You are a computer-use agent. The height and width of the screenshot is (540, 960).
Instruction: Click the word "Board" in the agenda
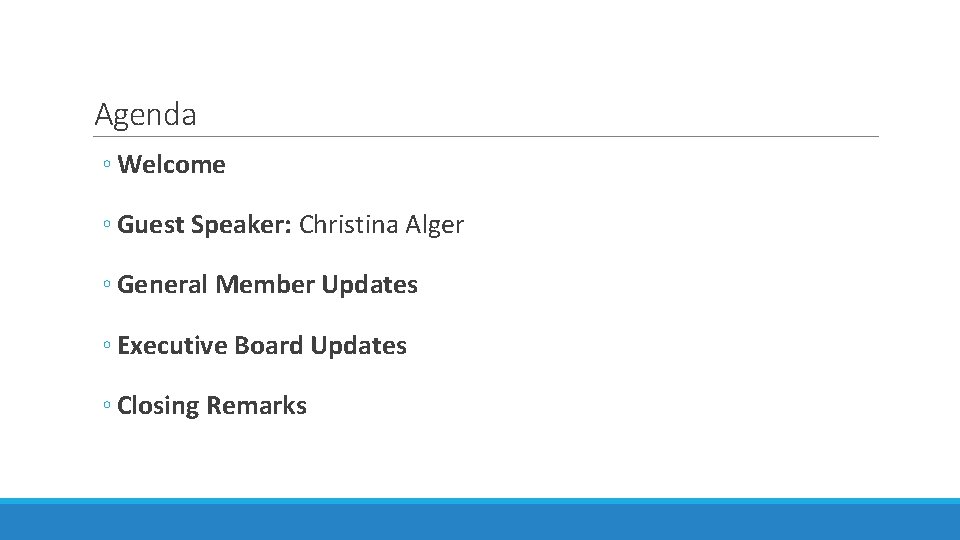coord(269,345)
